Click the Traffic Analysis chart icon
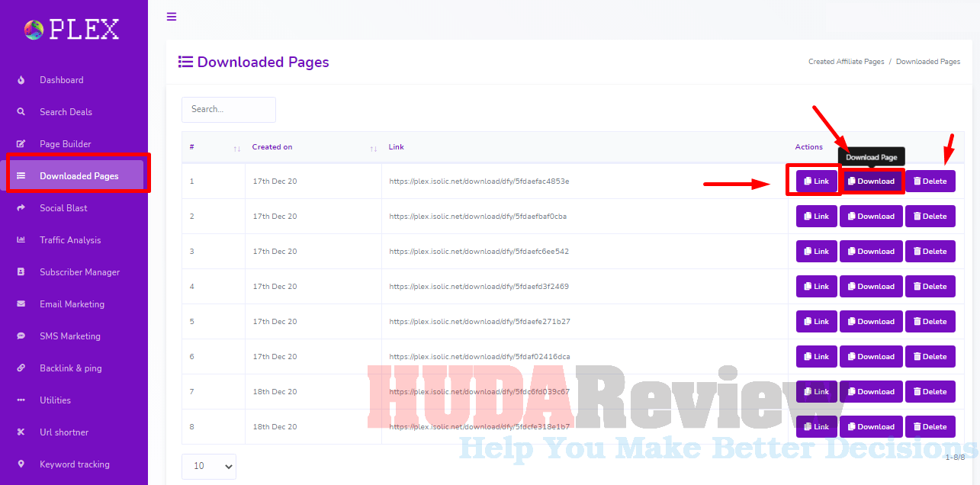This screenshot has height=485, width=980. coord(21,240)
